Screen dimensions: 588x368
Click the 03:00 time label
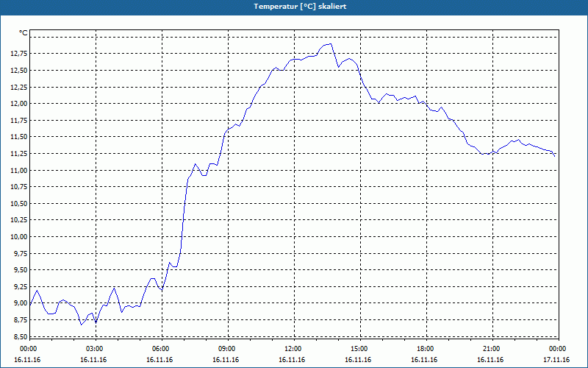coord(95,349)
